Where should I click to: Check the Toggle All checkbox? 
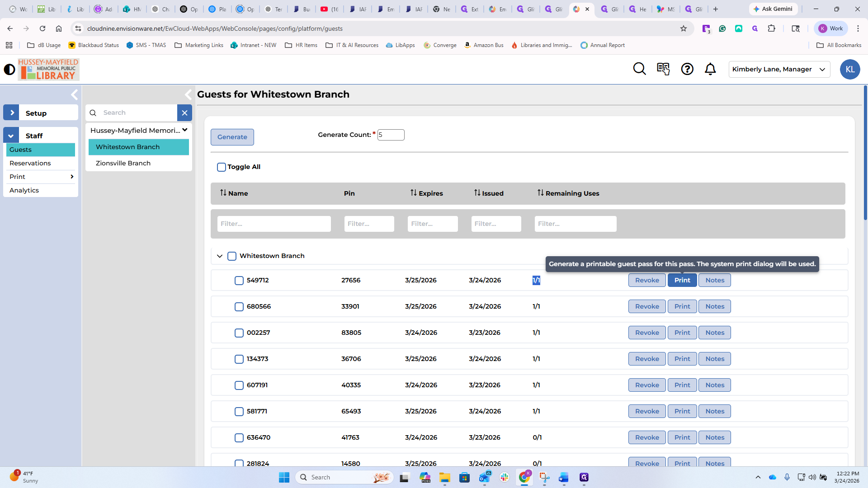pos(222,167)
